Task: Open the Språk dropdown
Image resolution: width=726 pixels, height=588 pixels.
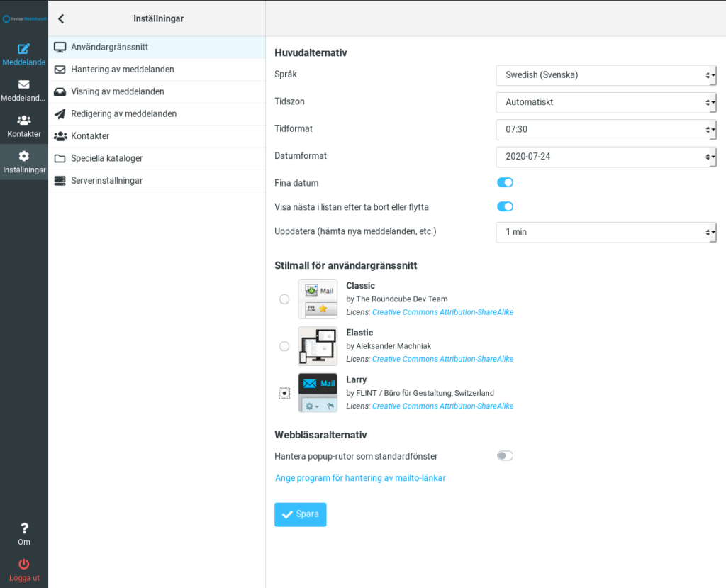Action: tap(606, 75)
